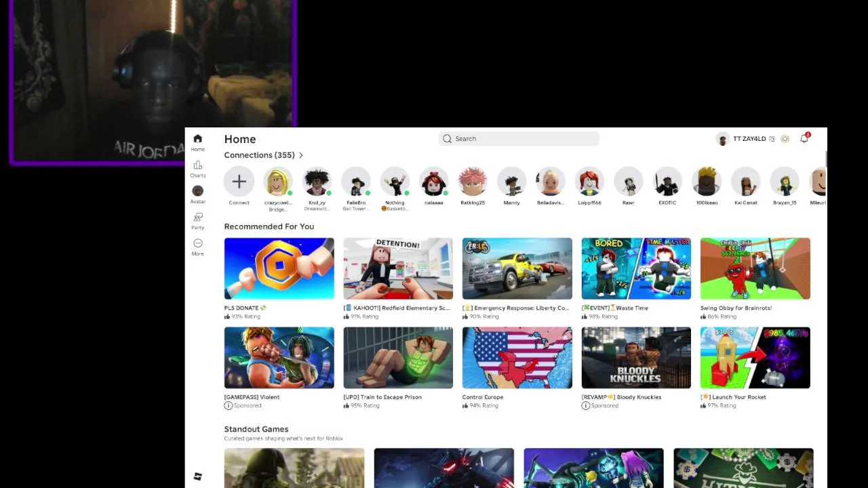
Task: Open the Connections (355) heading link
Action: click(x=260, y=155)
